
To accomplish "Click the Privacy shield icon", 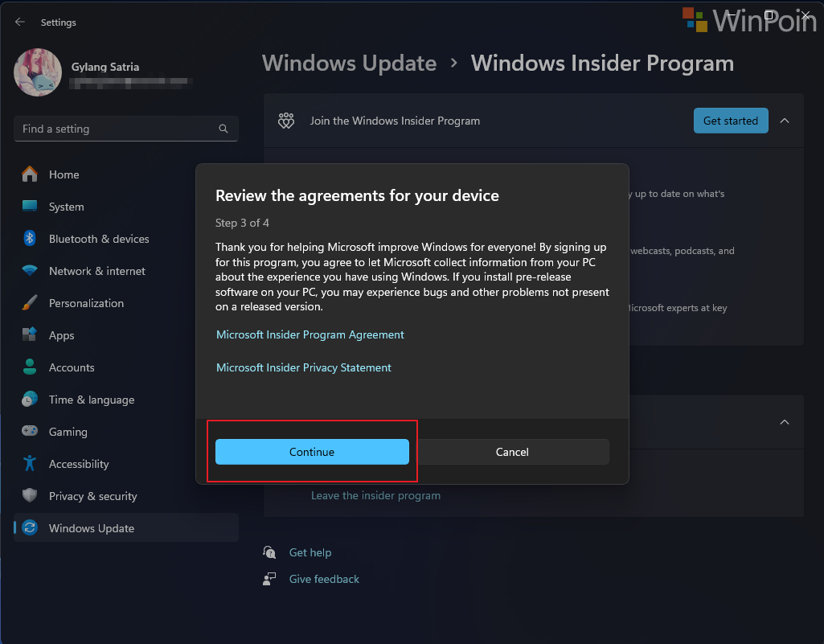I will click(x=30, y=495).
